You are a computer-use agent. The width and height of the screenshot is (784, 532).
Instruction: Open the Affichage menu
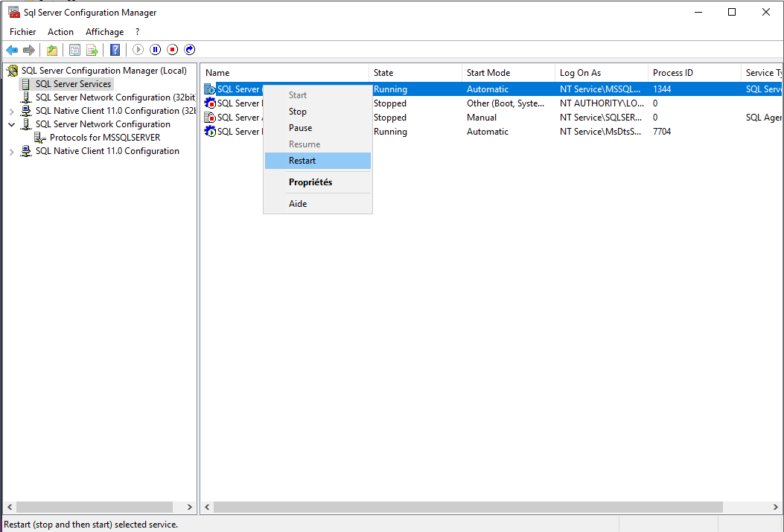point(104,32)
